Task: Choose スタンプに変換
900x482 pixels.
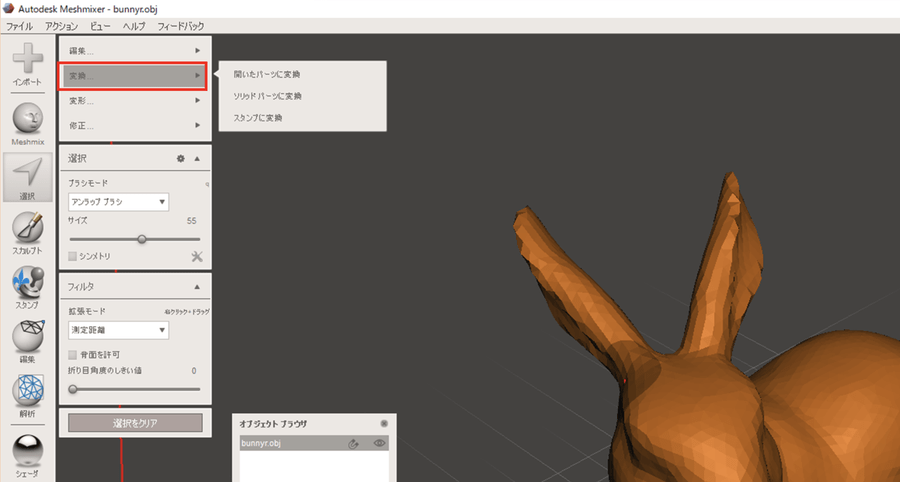Action: pos(258,118)
